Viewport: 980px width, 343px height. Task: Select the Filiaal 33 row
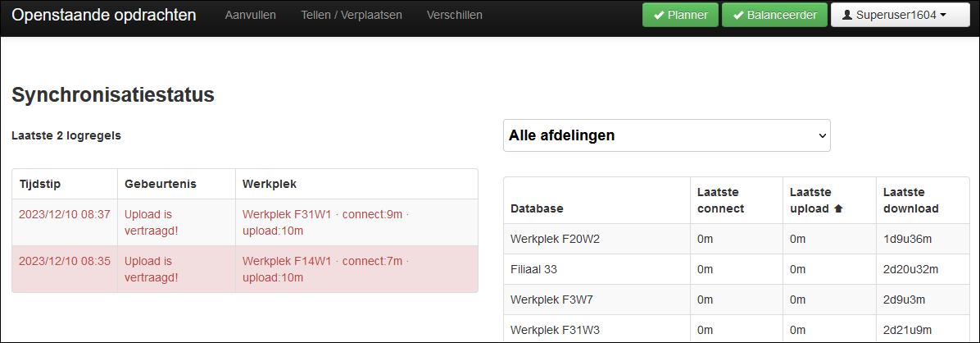(737, 269)
